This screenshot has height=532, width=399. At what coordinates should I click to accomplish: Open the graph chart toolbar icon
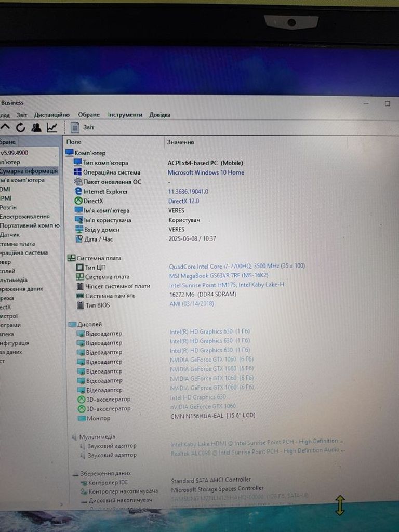tap(52, 128)
